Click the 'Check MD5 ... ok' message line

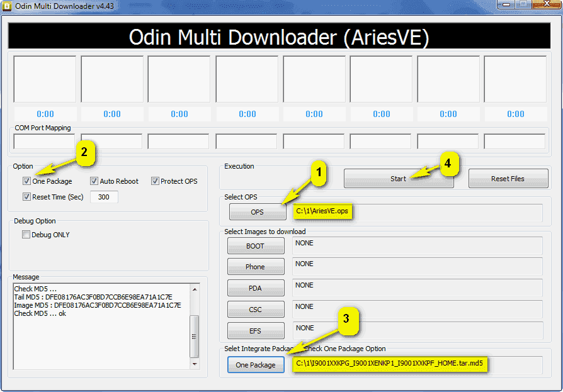pos(40,313)
